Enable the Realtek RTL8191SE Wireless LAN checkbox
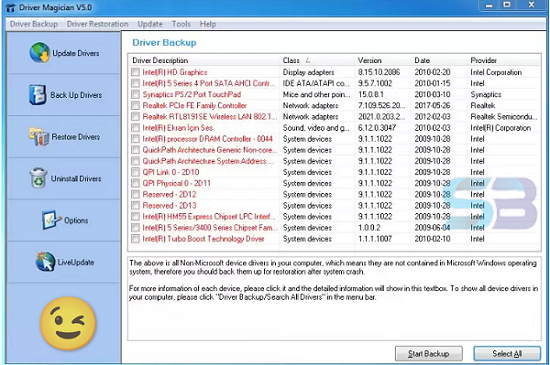The width and height of the screenshot is (550, 365). (135, 116)
